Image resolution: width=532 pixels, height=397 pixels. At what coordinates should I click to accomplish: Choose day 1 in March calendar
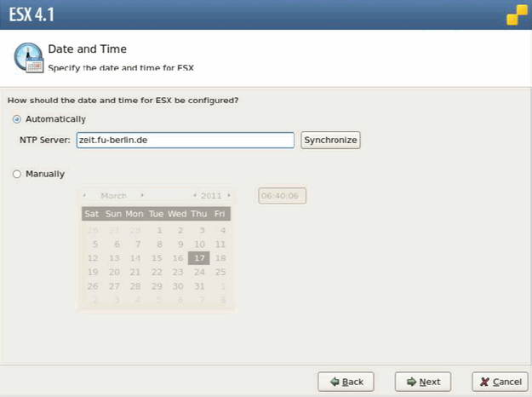click(x=157, y=230)
